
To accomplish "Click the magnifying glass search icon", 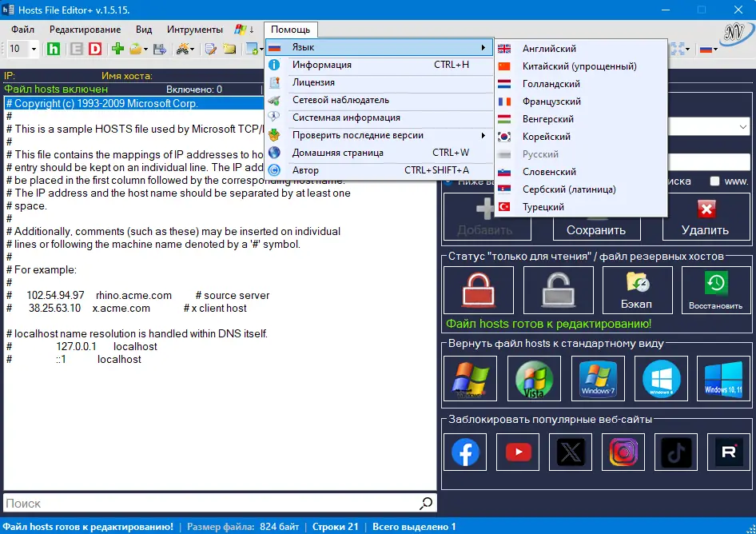I will 426,503.
